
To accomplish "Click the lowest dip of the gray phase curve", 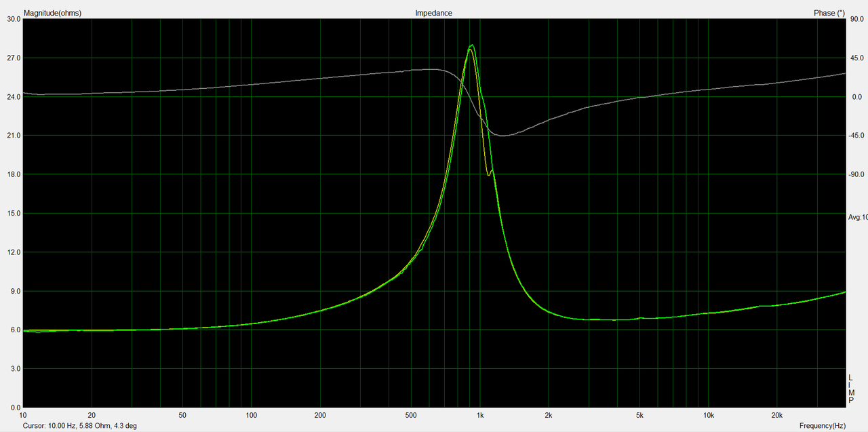I will tap(502, 136).
